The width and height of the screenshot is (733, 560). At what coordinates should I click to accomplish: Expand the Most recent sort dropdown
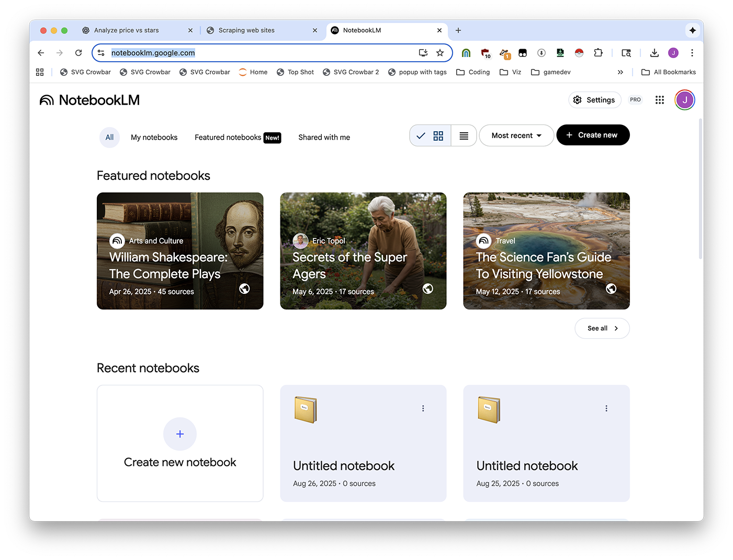(x=516, y=135)
